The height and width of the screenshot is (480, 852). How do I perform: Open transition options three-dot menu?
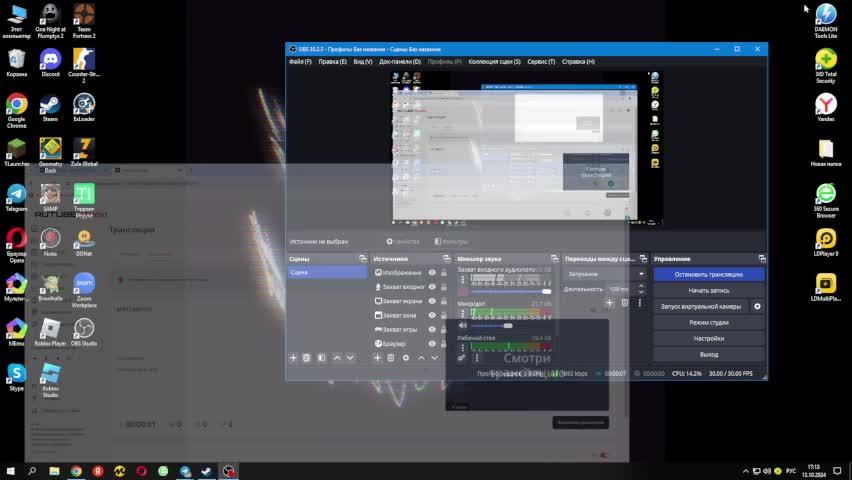click(640, 303)
